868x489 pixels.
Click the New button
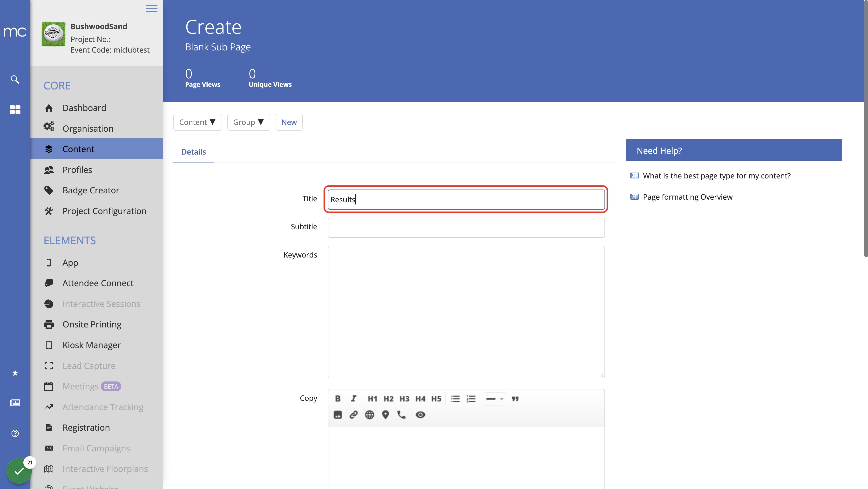(x=289, y=122)
